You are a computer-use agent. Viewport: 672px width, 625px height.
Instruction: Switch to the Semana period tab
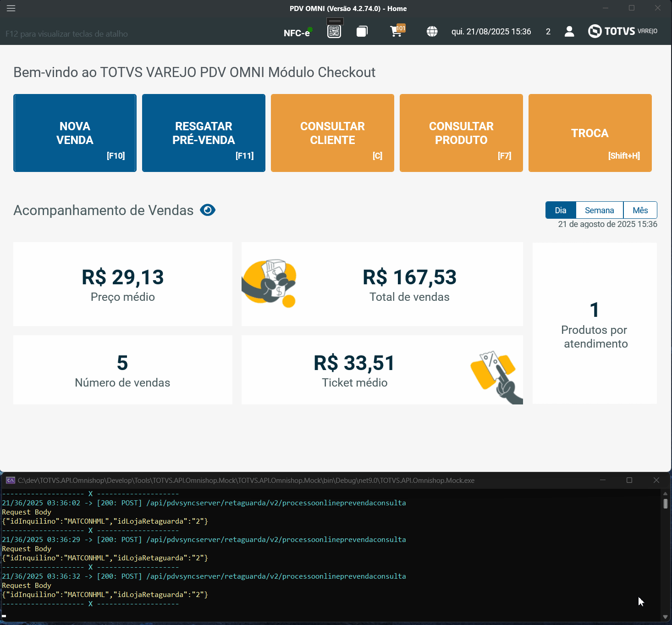point(600,210)
